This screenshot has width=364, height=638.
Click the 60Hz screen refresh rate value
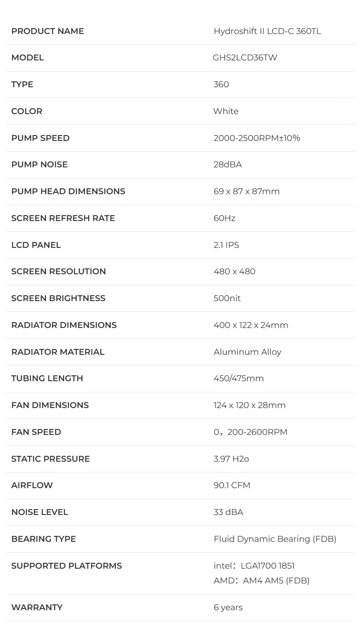click(224, 218)
